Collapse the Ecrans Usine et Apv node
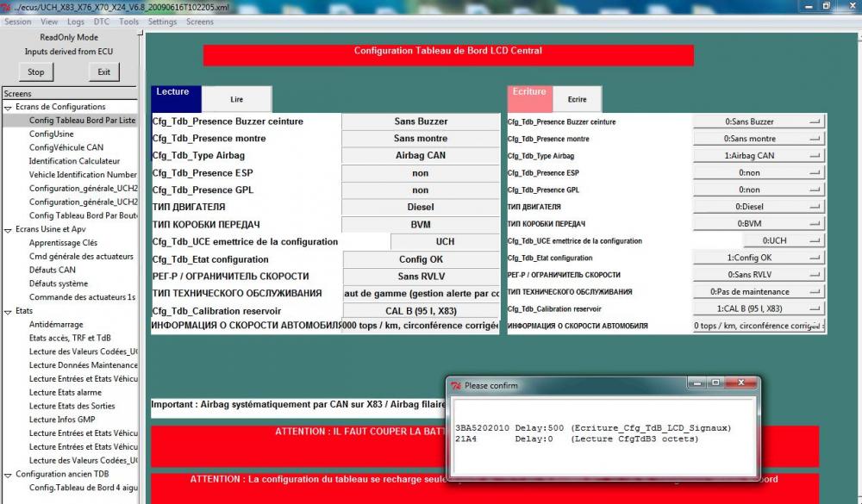862x504 pixels. pyautogui.click(x=8, y=230)
